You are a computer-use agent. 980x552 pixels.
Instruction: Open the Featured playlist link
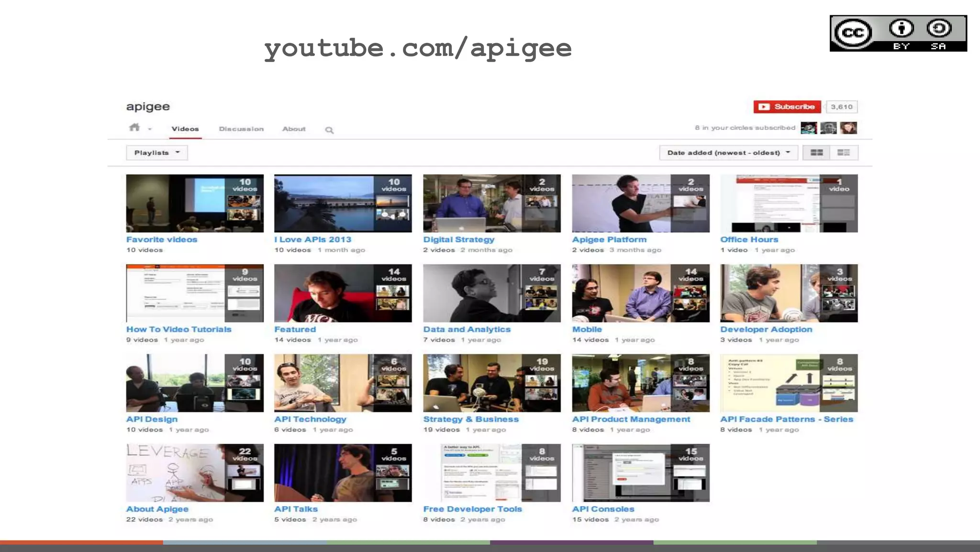click(295, 329)
